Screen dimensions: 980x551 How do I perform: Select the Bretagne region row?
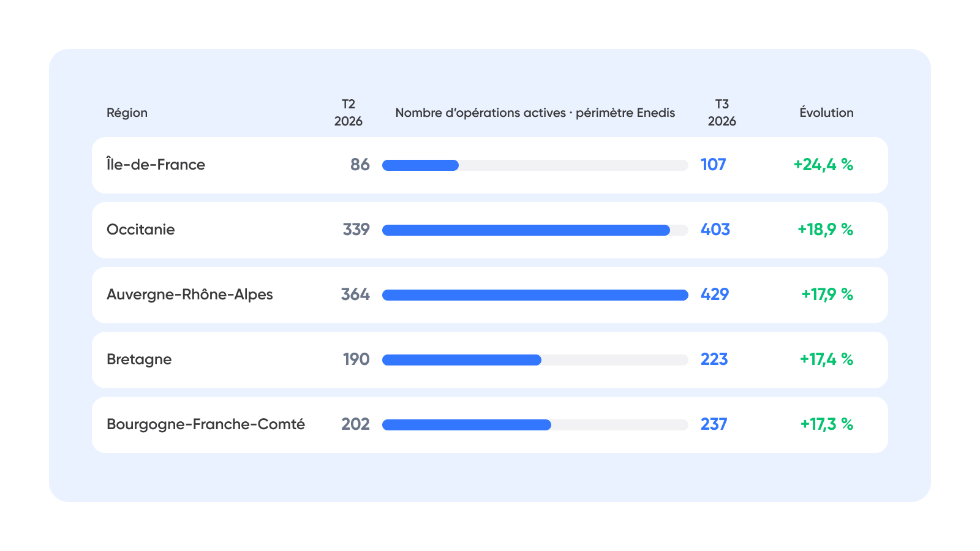coord(490,360)
